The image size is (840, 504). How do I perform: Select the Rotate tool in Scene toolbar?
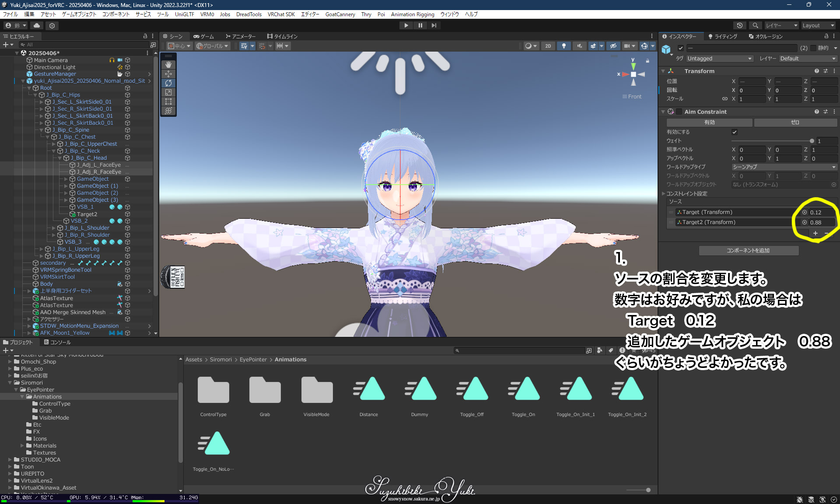pyautogui.click(x=168, y=83)
